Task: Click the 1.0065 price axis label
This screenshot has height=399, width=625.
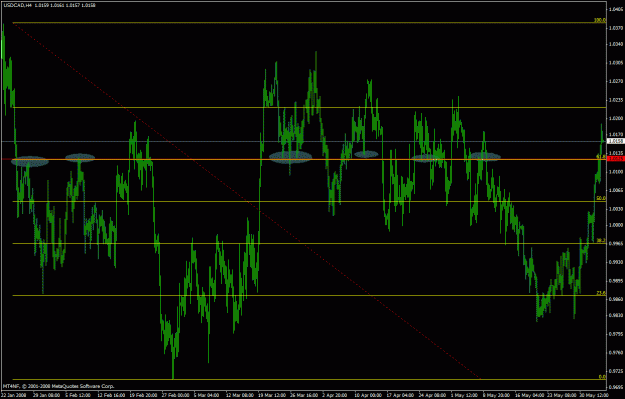Action: (x=616, y=190)
